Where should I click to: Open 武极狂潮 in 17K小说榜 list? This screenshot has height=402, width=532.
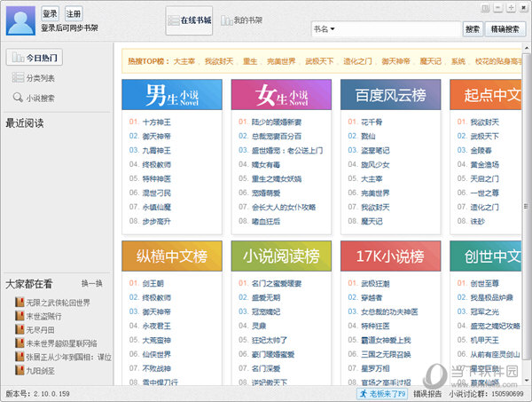point(375,283)
